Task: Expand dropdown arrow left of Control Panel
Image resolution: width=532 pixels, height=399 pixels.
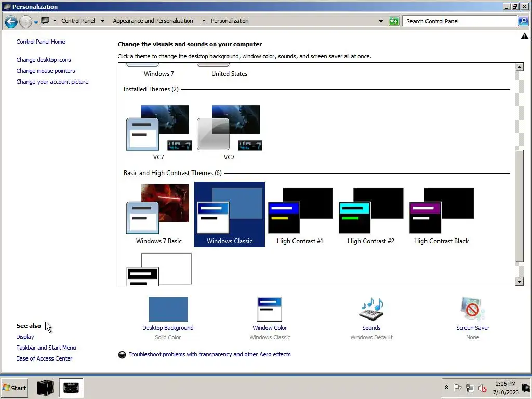Action: click(55, 21)
